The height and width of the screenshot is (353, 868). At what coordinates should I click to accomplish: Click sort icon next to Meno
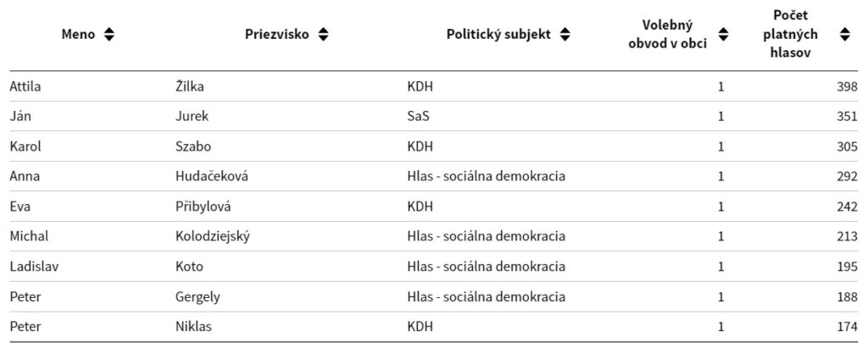[x=108, y=35]
